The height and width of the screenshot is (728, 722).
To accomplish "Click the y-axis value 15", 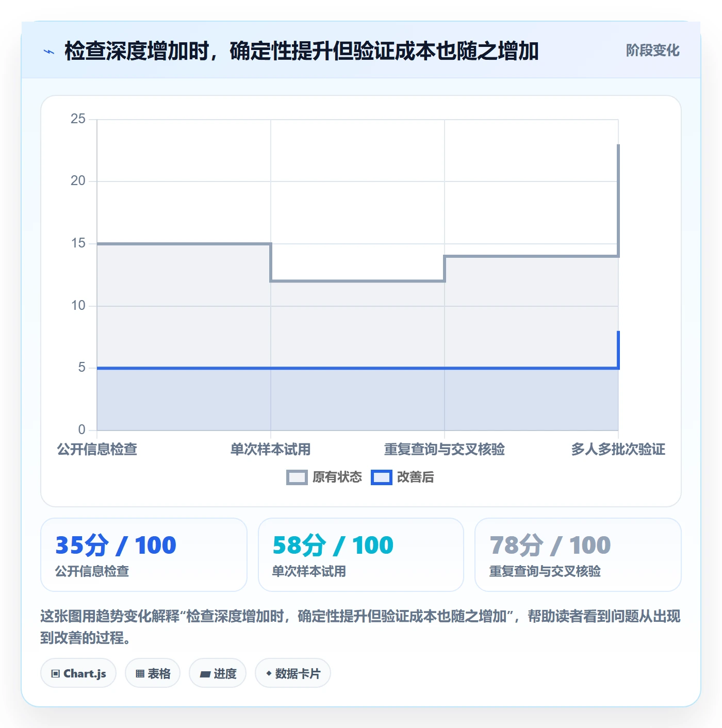I will click(x=78, y=243).
